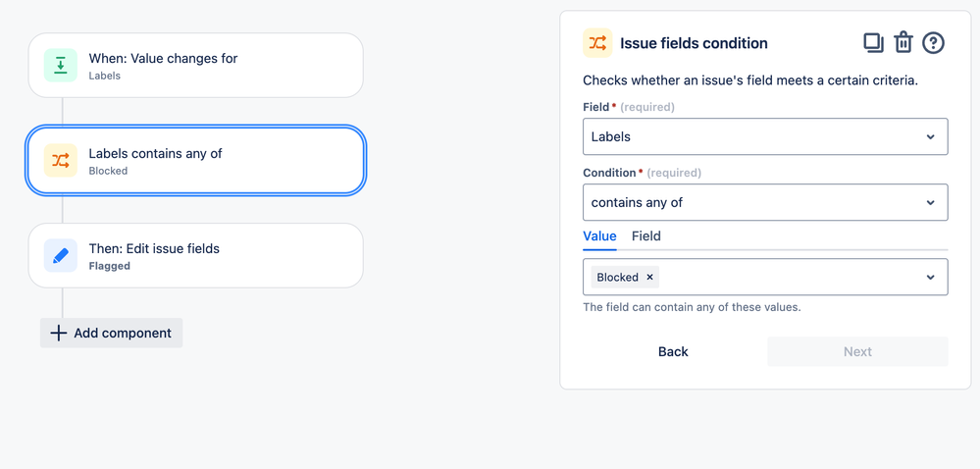Select the 'When: Value changes for' trigger card
The height and width of the screenshot is (469, 980).
click(195, 65)
